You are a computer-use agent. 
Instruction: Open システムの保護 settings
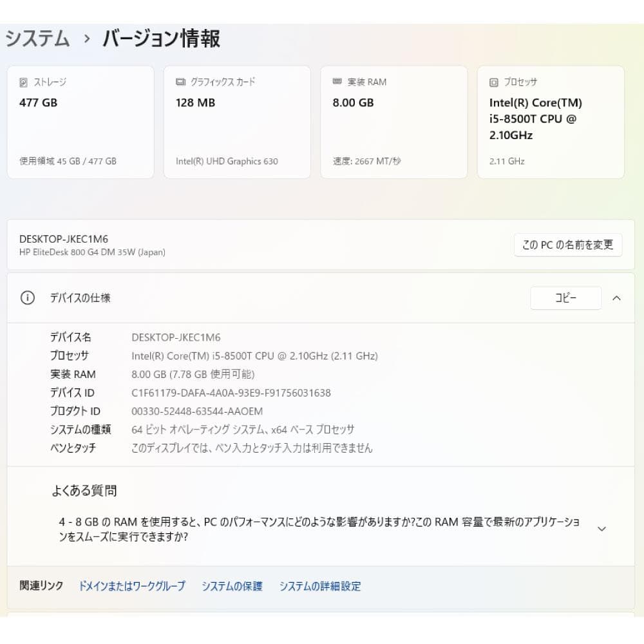tap(232, 586)
